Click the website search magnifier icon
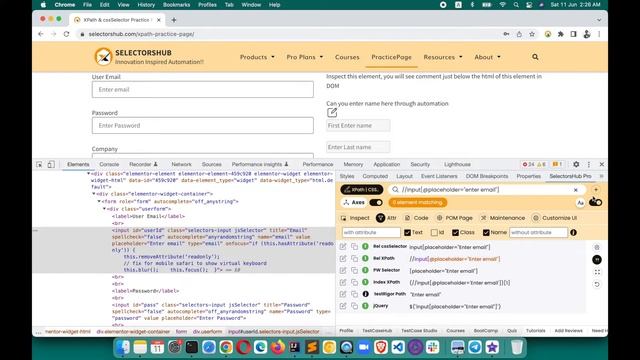The width and height of the screenshot is (640, 360). tap(535, 57)
